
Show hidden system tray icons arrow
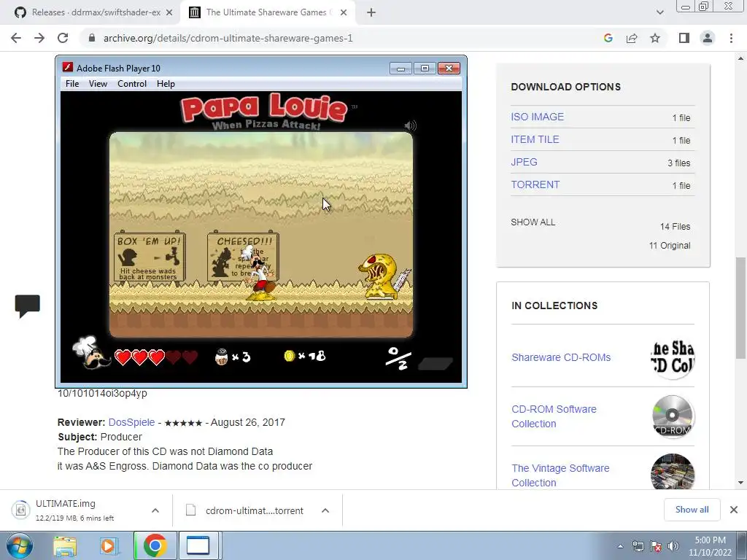click(620, 546)
